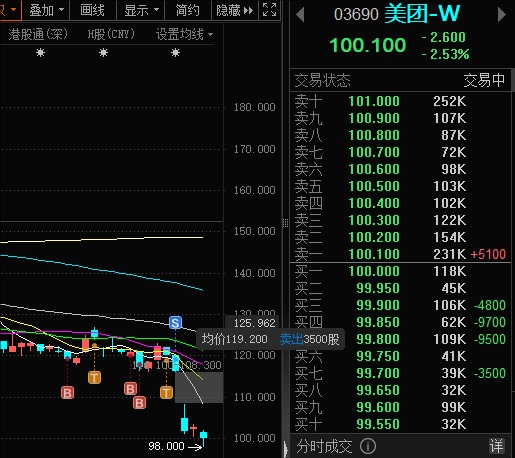Click the 分时成交 section header
Viewport: 515px width, 458px height.
(x=324, y=446)
